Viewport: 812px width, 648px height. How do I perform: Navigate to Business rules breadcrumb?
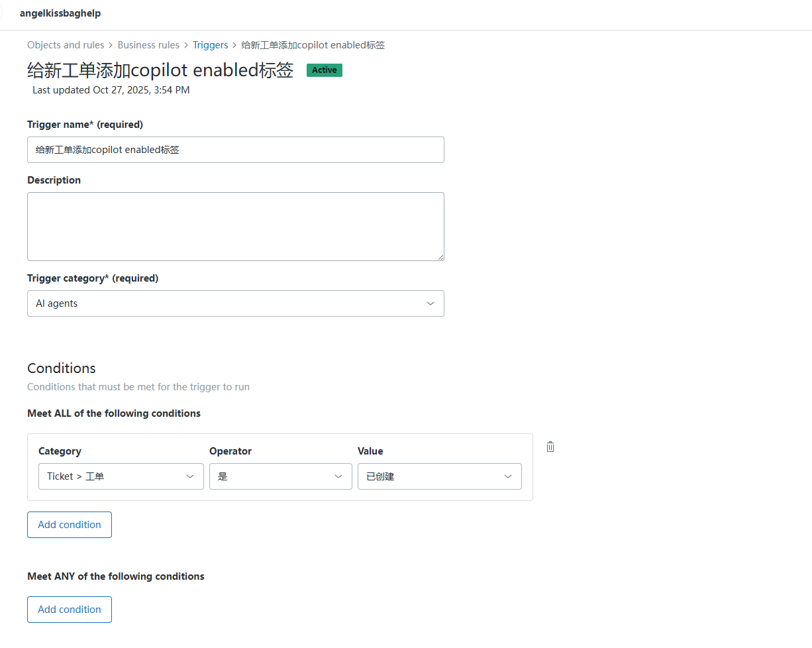click(148, 45)
